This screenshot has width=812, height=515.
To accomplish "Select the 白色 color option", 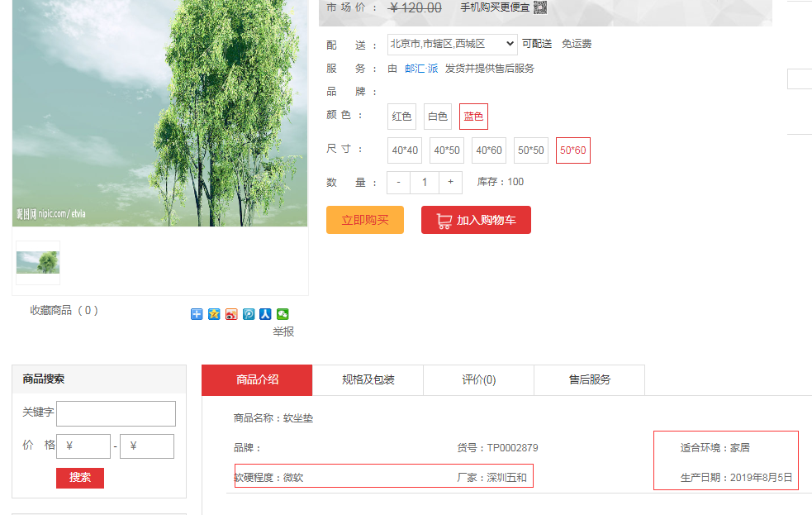I will click(438, 117).
